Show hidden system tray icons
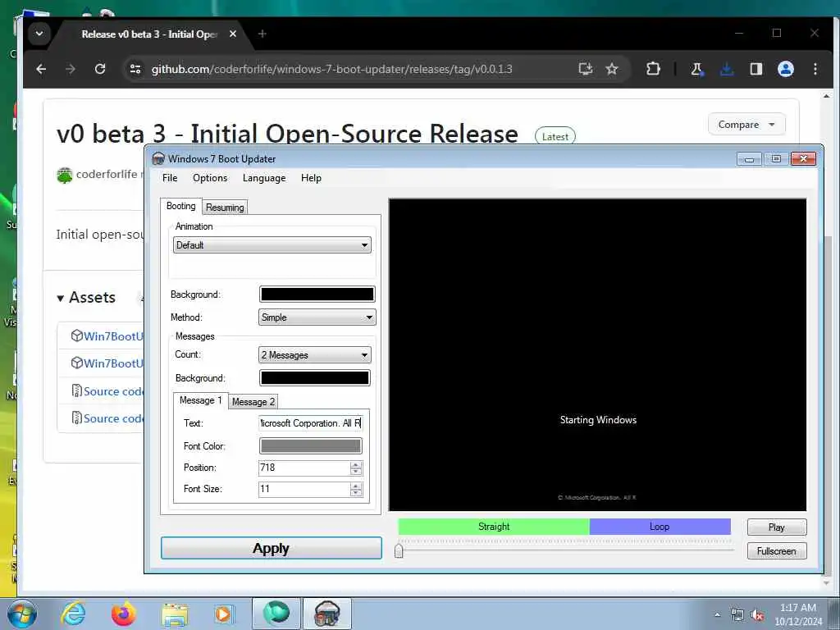 [717, 615]
